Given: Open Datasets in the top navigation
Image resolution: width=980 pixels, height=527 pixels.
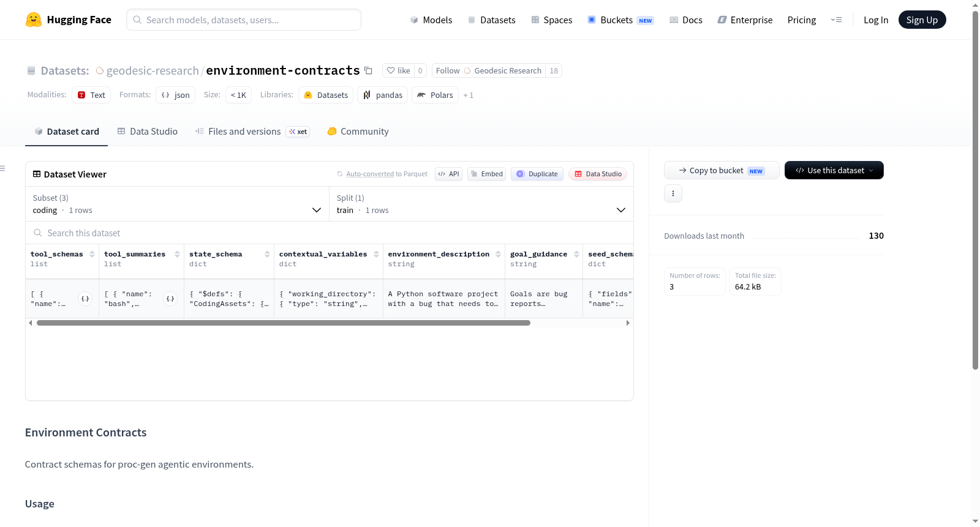Looking at the screenshot, I should pos(492,20).
